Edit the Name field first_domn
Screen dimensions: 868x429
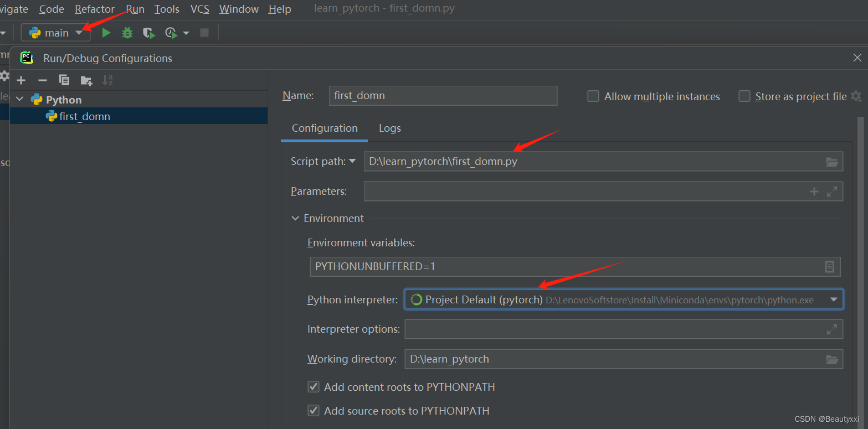(x=443, y=96)
